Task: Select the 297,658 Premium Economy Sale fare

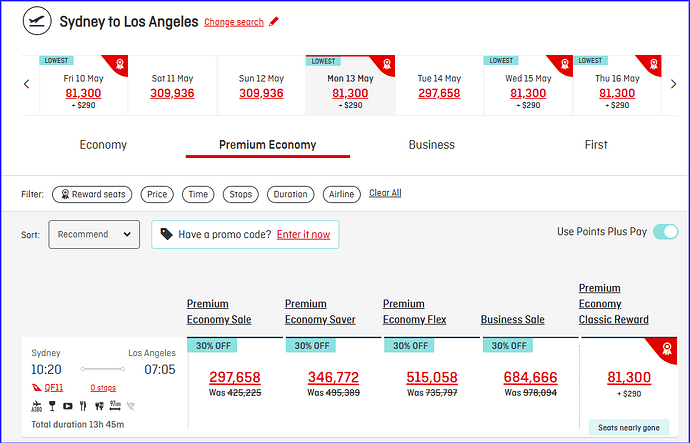Action: 235,377
